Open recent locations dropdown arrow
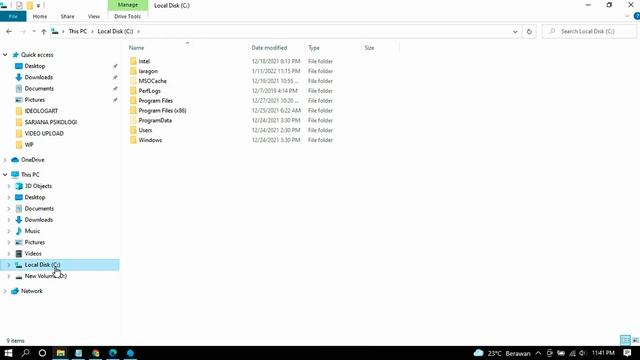 click(x=33, y=31)
